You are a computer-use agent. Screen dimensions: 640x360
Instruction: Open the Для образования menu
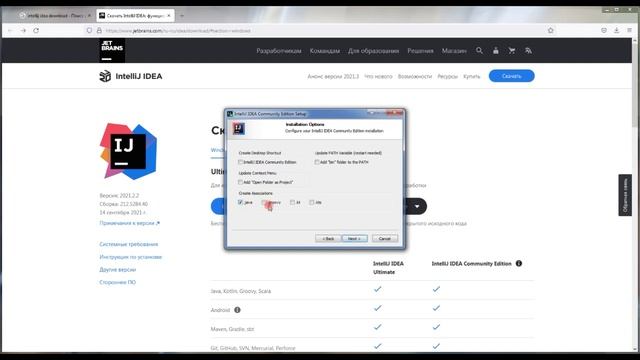tap(373, 51)
